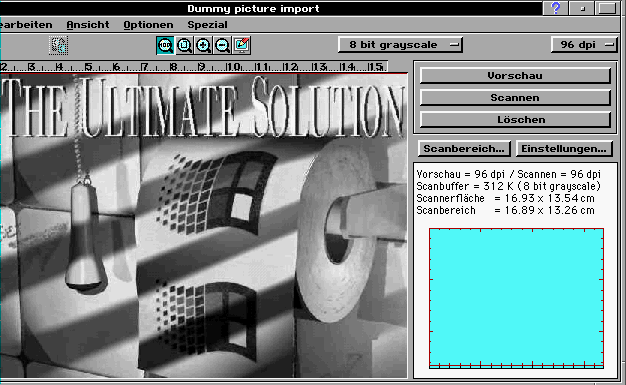Click the dotted selection icon in toolbar

tap(59, 45)
